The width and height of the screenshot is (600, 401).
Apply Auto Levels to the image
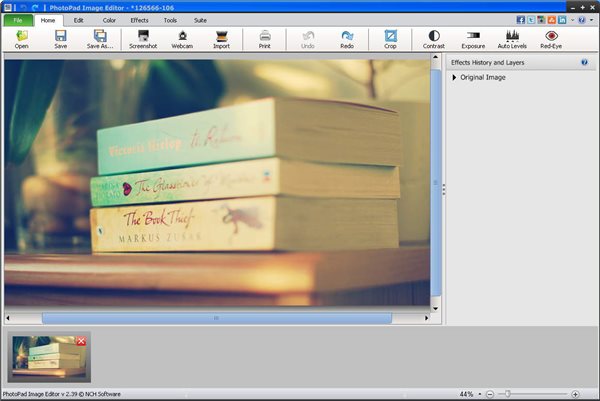pyautogui.click(x=512, y=39)
